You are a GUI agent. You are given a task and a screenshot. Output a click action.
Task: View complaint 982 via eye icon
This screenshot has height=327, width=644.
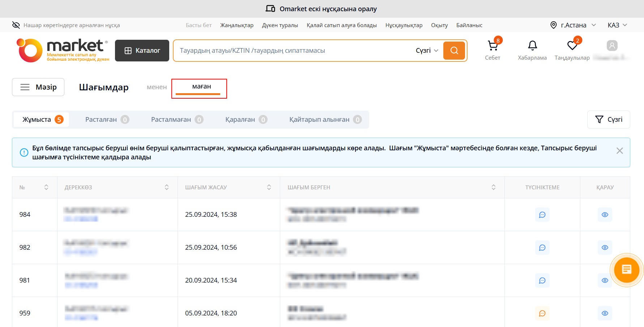605,248
